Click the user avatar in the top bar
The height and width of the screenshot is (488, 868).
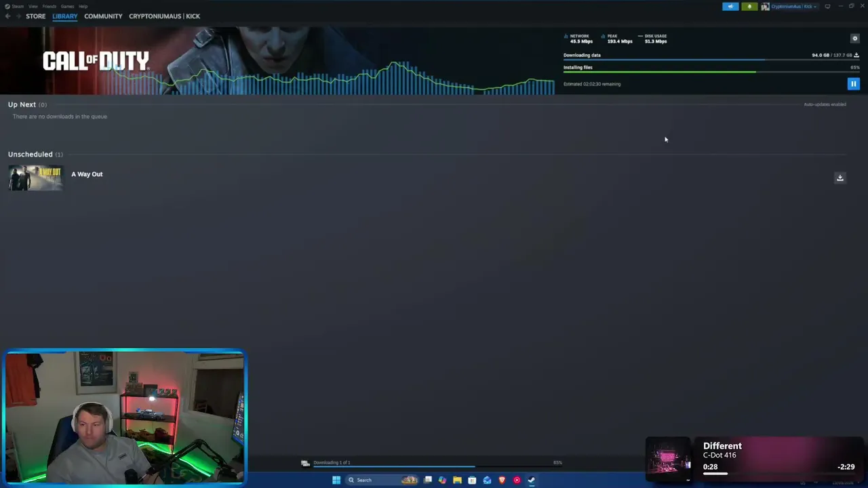pyautogui.click(x=765, y=7)
